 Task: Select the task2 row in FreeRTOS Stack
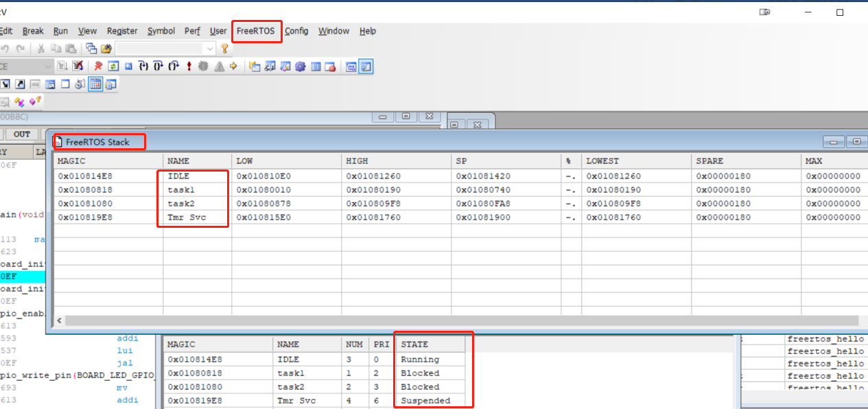460,204
